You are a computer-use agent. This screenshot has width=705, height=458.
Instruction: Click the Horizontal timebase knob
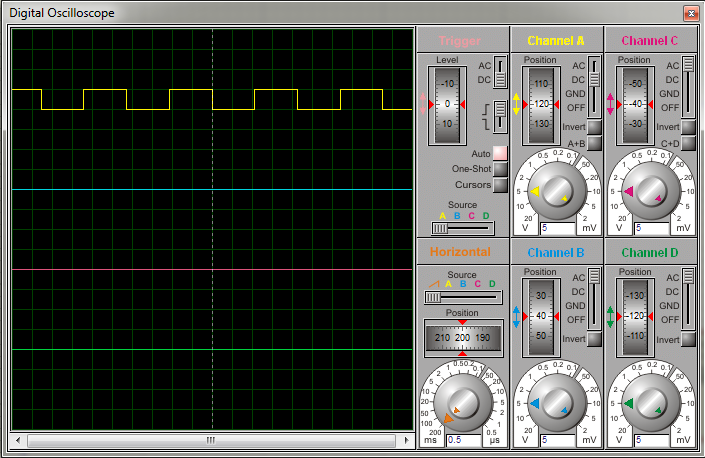click(463, 403)
